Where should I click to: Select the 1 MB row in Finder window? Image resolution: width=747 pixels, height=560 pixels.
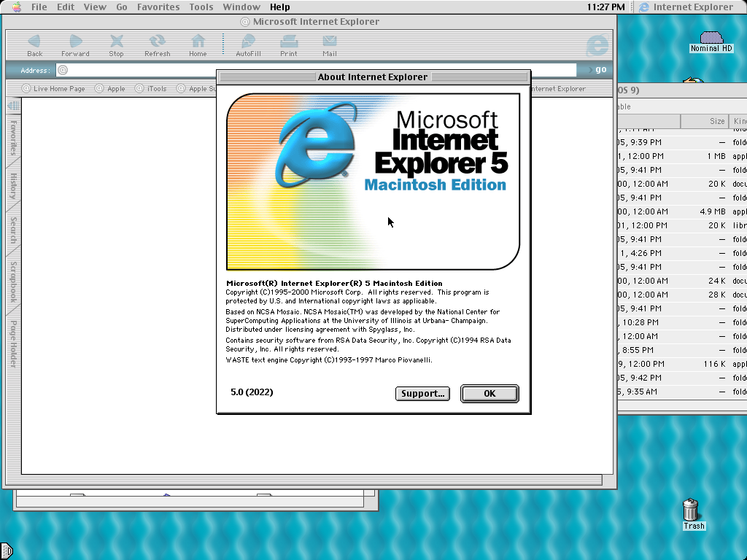(682, 156)
